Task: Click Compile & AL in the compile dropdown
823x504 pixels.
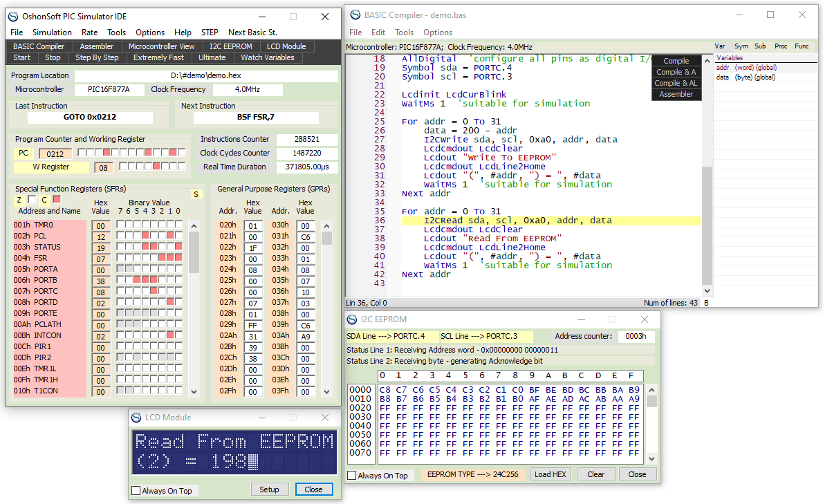Action: click(676, 83)
